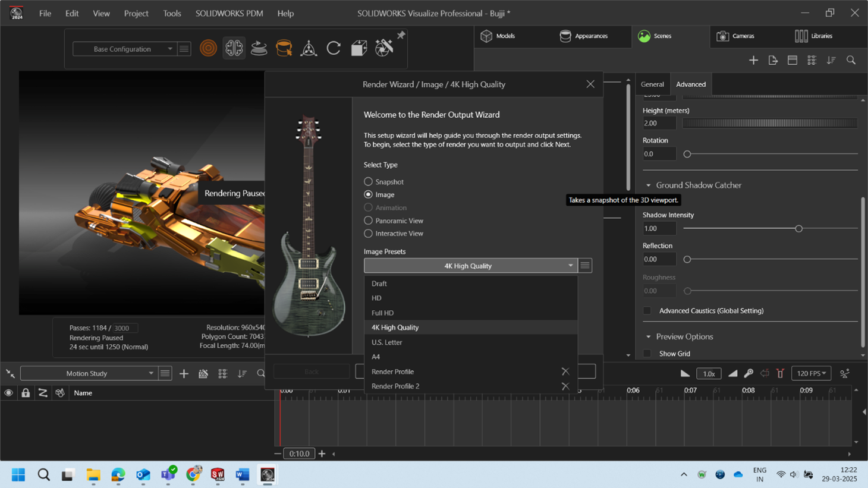Click the sort icon in Scenes panel
868x488 pixels.
[x=831, y=60]
